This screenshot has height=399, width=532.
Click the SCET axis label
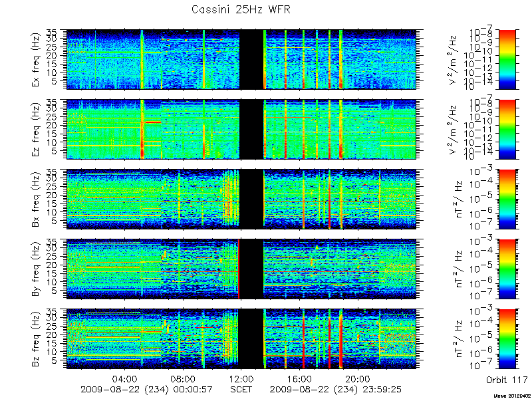tap(241, 389)
